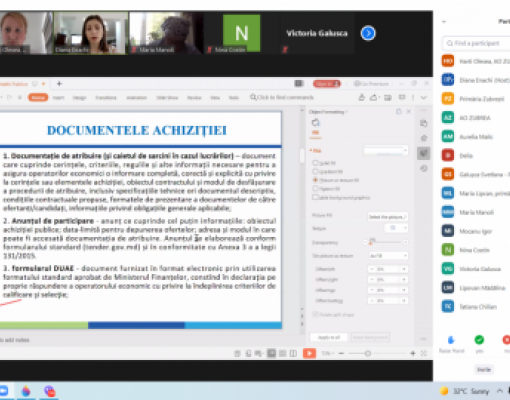Viewport: 510px width, 400px height.
Task: Click the blue next-participants arrow in video strip
Action: point(368,33)
